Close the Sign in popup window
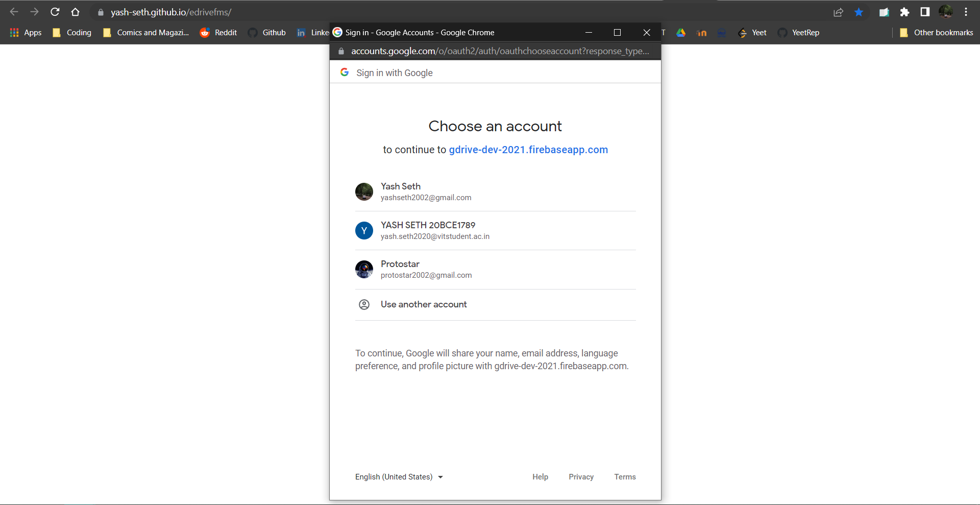 click(647, 32)
